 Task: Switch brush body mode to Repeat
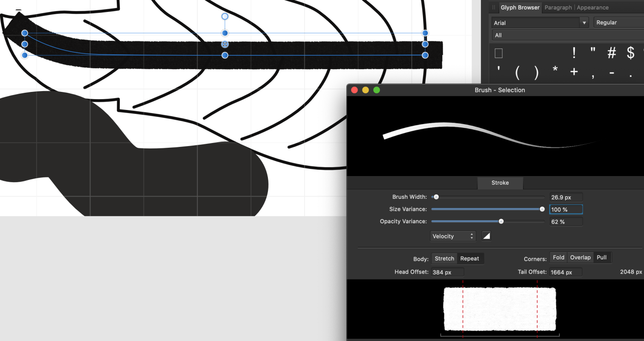click(x=470, y=258)
